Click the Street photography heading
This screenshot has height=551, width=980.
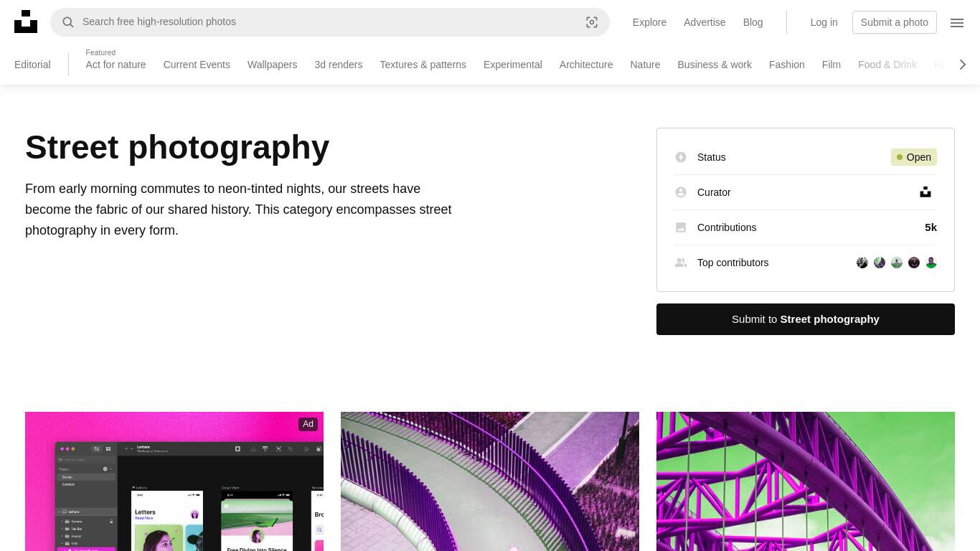pos(177,147)
